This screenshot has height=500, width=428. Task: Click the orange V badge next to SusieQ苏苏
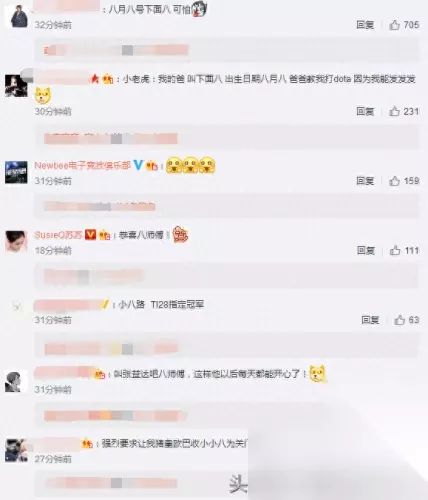[90, 235]
